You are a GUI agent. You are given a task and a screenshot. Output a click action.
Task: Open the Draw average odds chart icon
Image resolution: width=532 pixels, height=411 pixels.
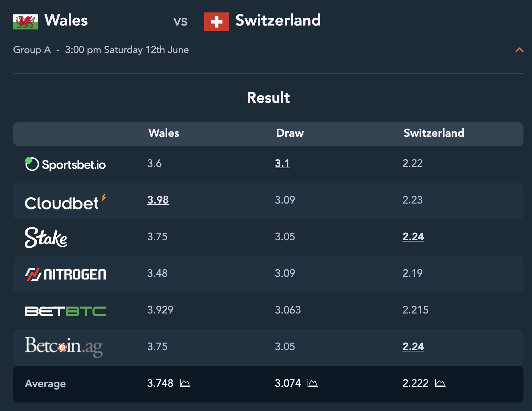pyautogui.click(x=313, y=383)
